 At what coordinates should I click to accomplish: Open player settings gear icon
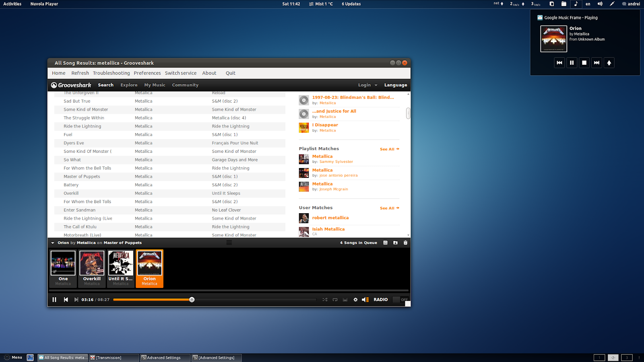[x=355, y=300]
